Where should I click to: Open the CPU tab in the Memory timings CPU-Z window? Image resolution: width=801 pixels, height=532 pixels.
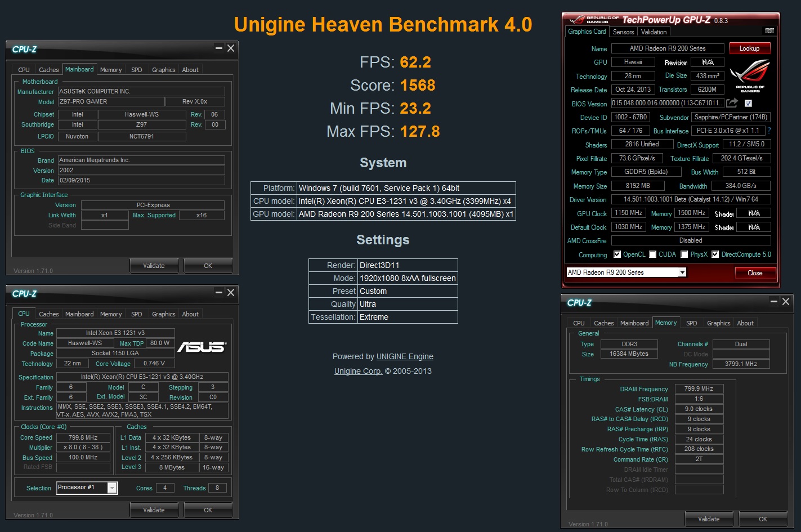[579, 323]
